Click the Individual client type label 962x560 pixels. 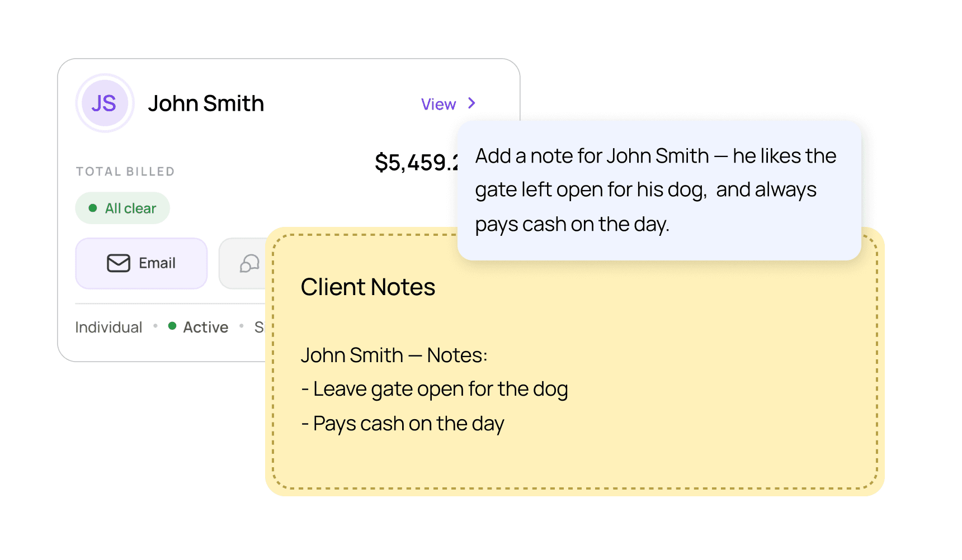tap(109, 327)
